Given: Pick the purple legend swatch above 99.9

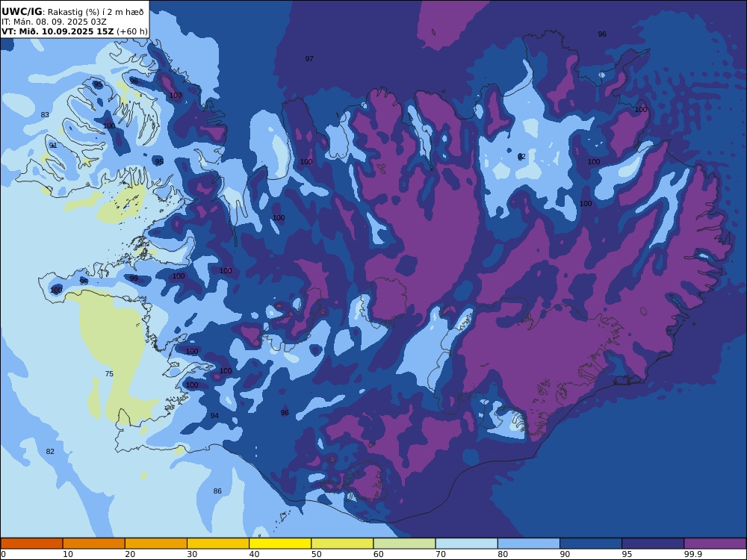Looking at the screenshot, I should (x=715, y=544).
